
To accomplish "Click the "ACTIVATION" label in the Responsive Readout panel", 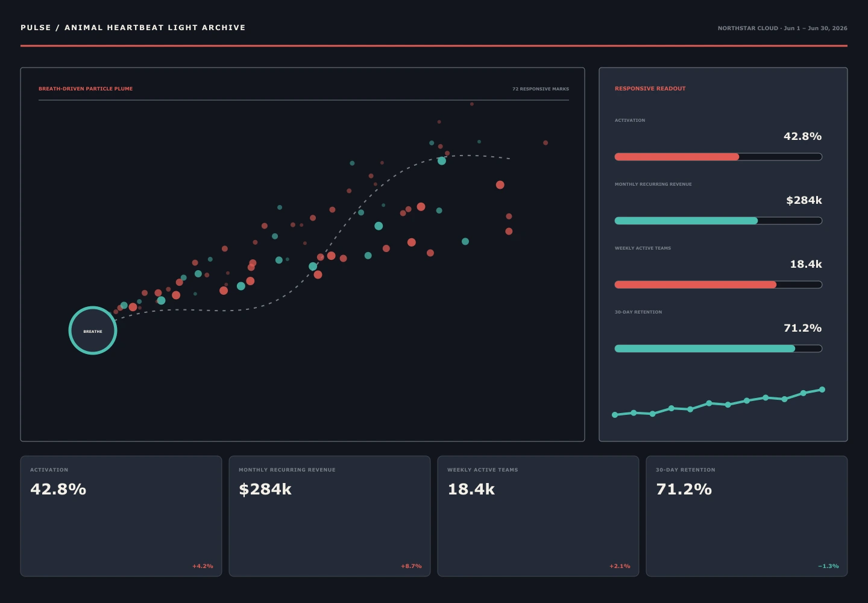I will click(x=630, y=121).
